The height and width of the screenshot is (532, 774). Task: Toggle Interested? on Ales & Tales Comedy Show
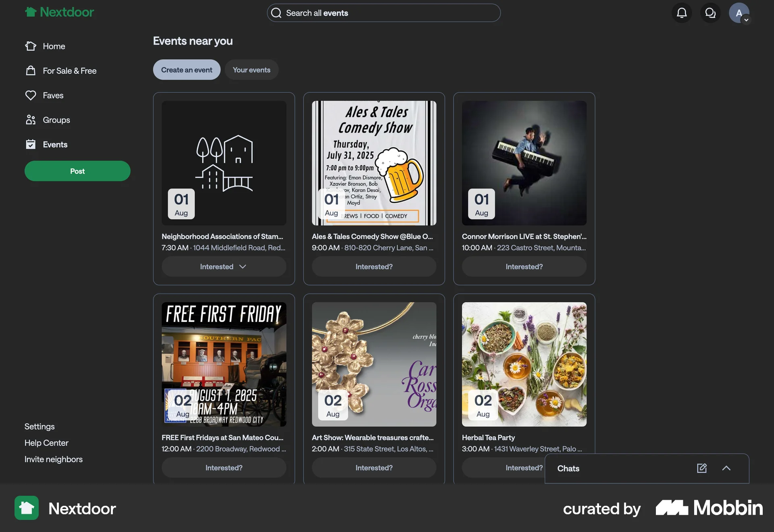[374, 266]
